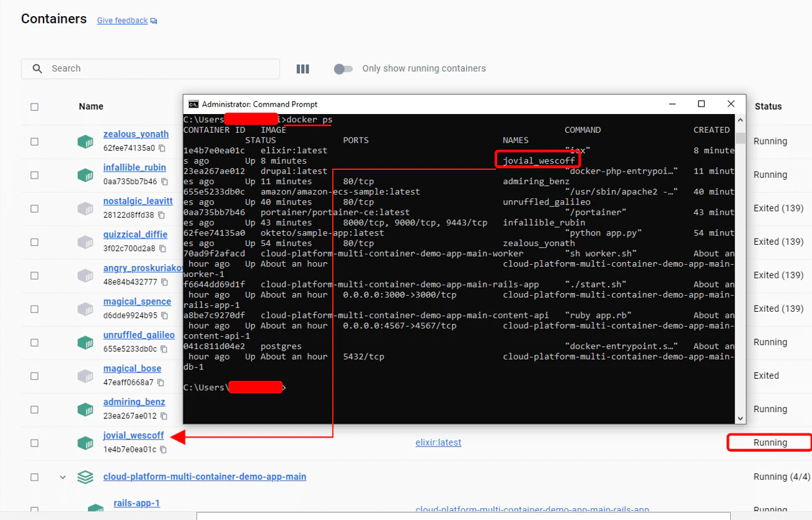Click the search magnifier icon
Screen dimensions: 812x520
pos(37,69)
